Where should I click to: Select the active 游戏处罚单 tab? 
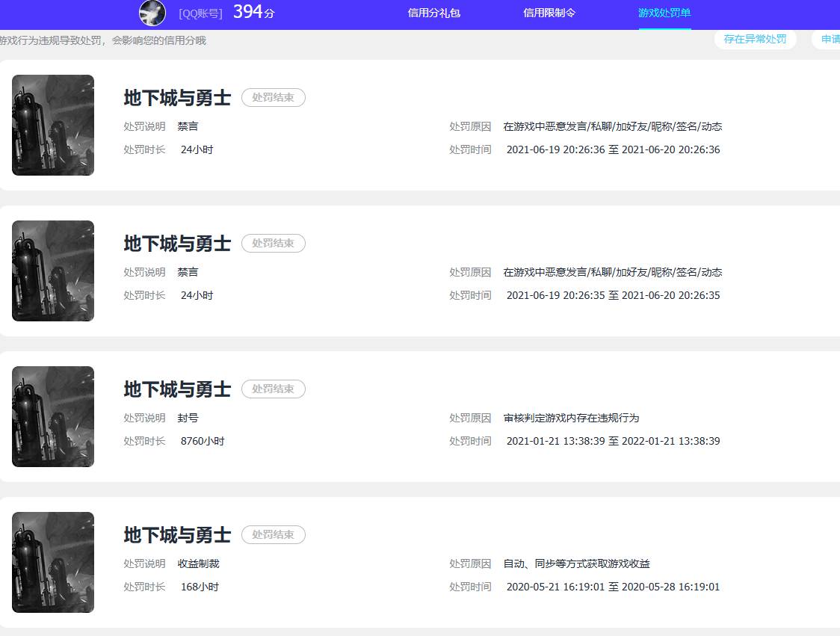[x=664, y=13]
